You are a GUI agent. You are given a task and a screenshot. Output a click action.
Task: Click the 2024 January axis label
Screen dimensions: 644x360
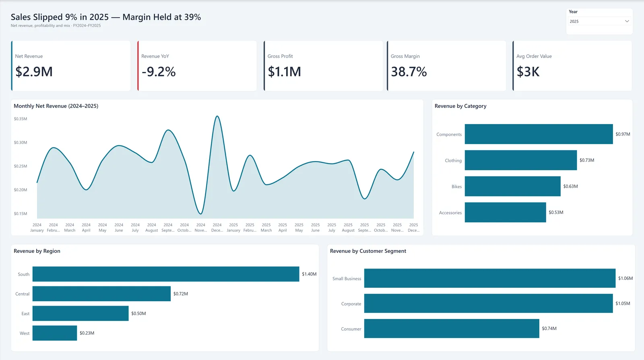click(37, 228)
